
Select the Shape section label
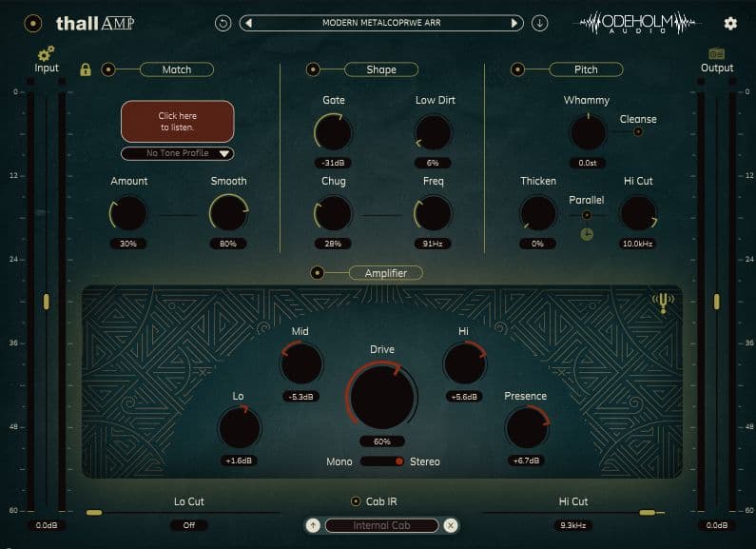coord(381,69)
